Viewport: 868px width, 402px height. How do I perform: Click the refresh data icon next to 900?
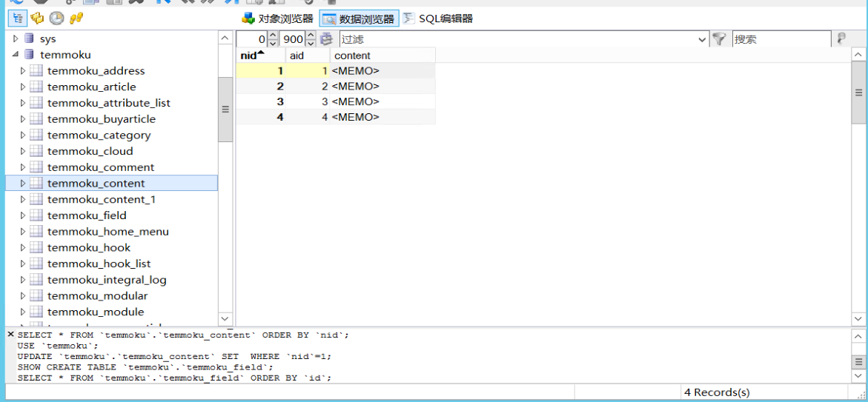pos(327,38)
